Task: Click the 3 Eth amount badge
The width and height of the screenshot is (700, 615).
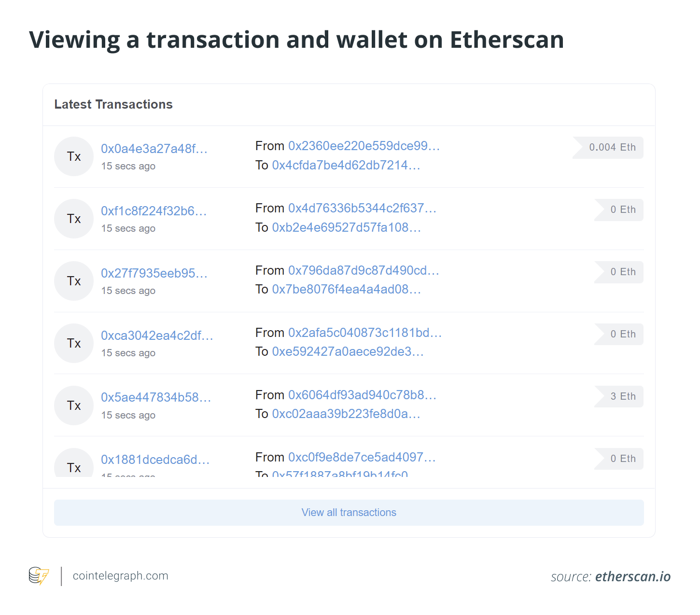Action: point(619,396)
